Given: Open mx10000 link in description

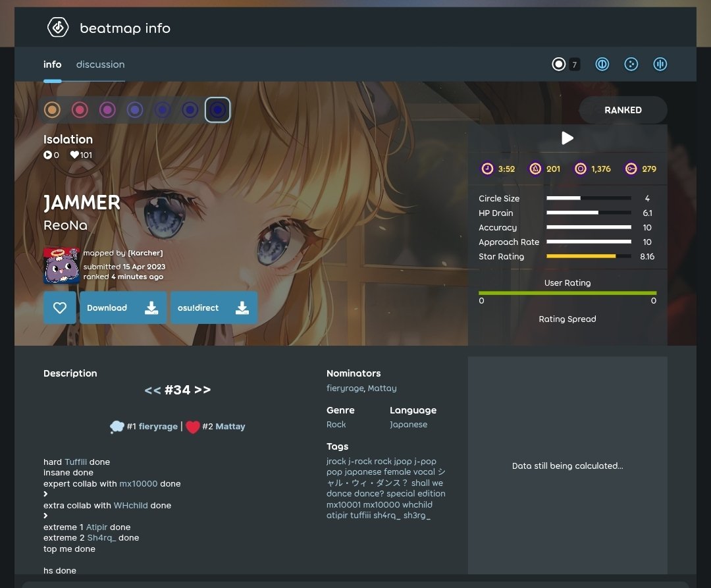Looking at the screenshot, I should tap(138, 484).
